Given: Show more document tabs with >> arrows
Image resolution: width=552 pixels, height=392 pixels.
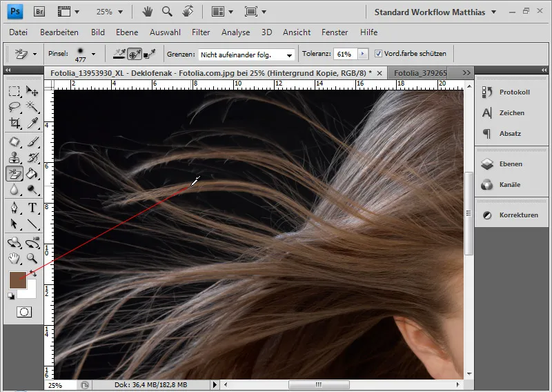Looking at the screenshot, I should (466, 73).
